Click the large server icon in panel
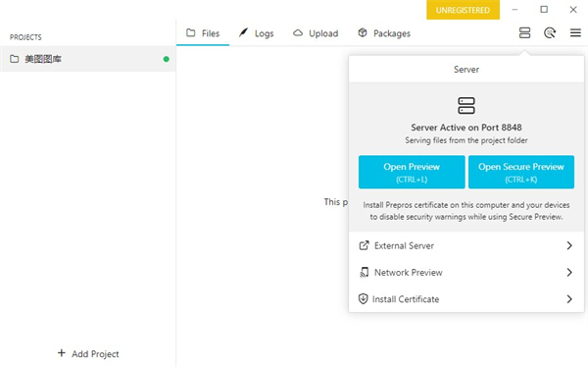This screenshot has height=367, width=588. click(466, 106)
